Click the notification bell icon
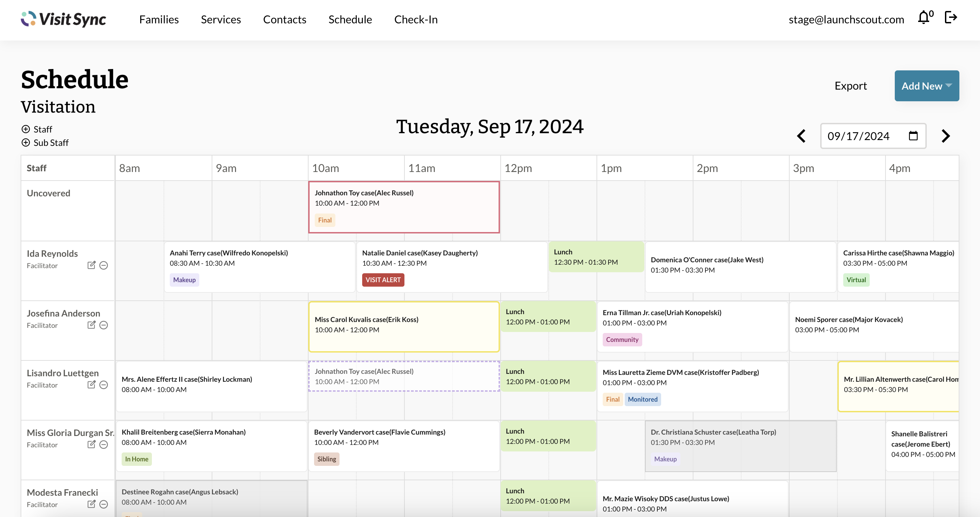This screenshot has width=980, height=517. (924, 18)
